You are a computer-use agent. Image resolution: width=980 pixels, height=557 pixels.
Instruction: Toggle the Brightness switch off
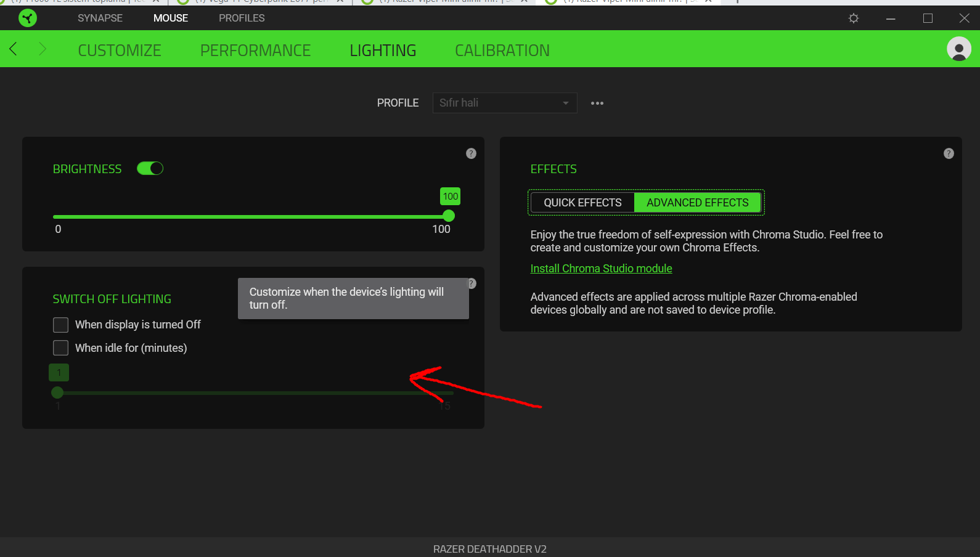coord(150,168)
